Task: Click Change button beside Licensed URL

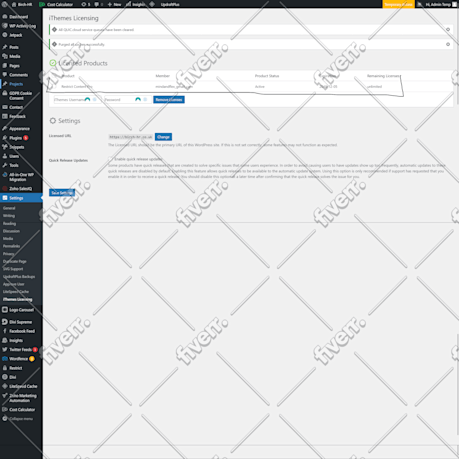Action: pos(163,137)
